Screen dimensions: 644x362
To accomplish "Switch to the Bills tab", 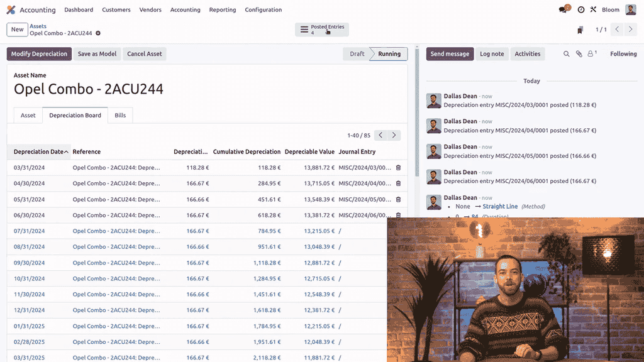I will (120, 116).
